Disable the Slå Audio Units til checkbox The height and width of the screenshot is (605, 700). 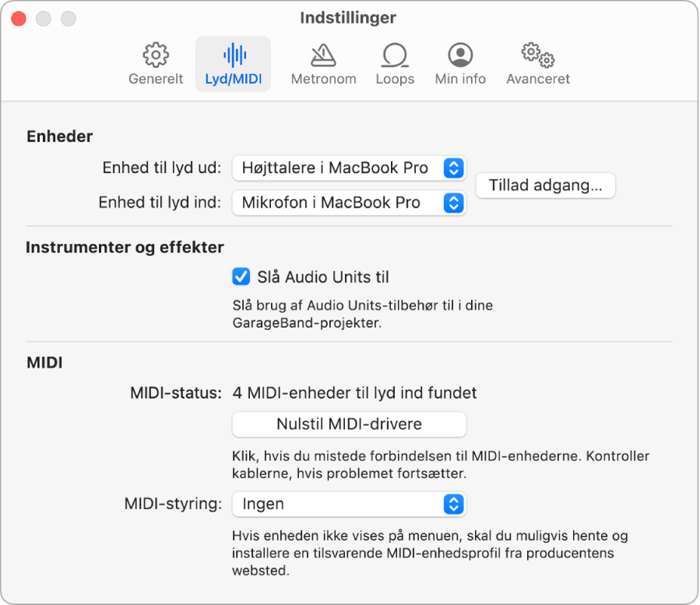point(241,276)
